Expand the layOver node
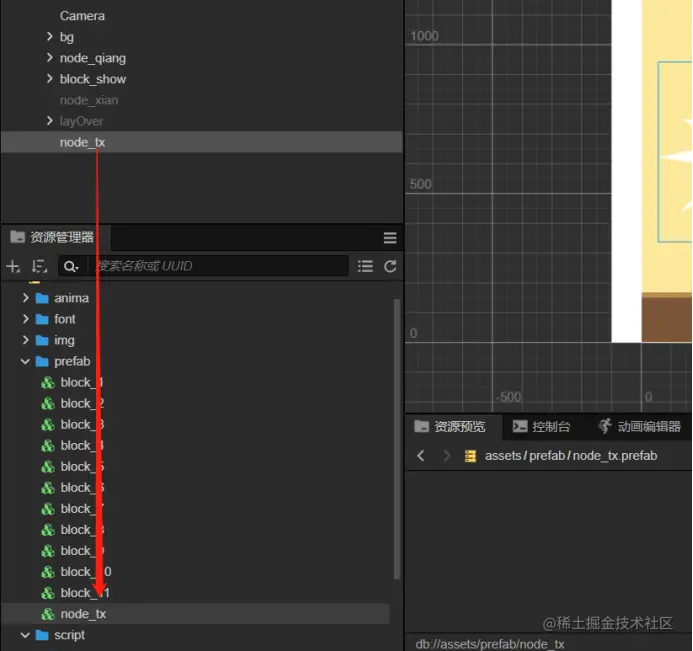 [x=50, y=121]
